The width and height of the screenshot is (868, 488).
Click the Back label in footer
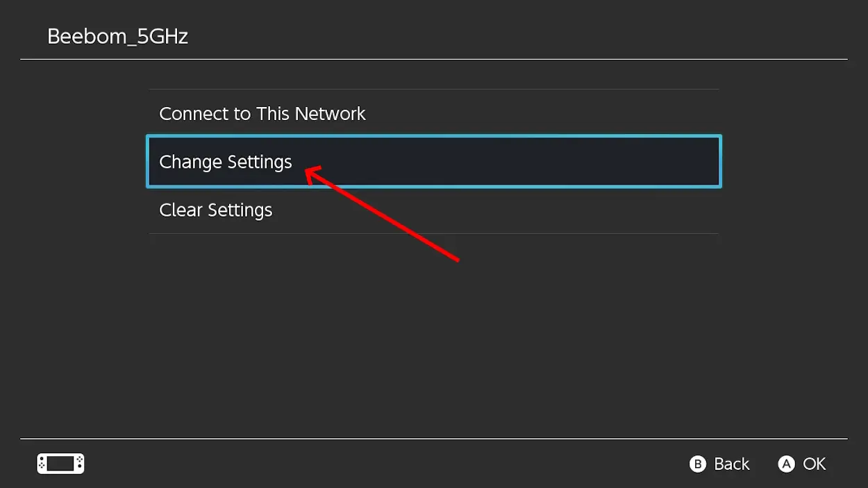pyautogui.click(x=731, y=464)
